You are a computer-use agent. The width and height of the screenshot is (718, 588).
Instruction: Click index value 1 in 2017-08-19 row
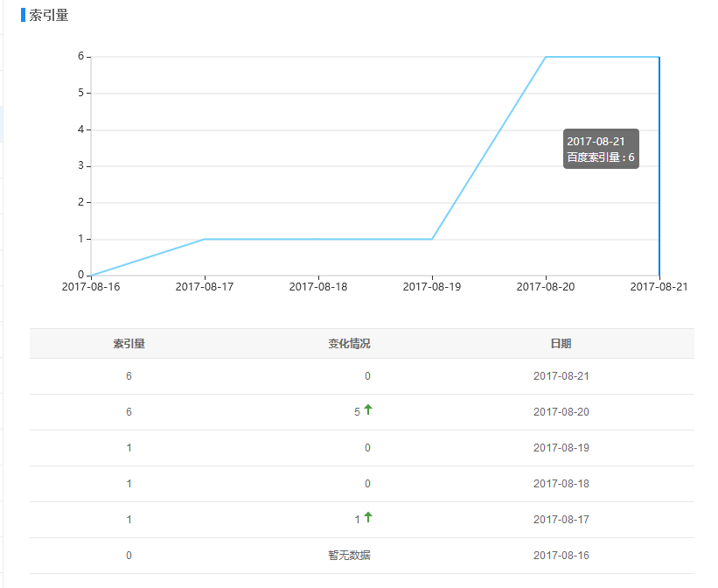pos(129,448)
